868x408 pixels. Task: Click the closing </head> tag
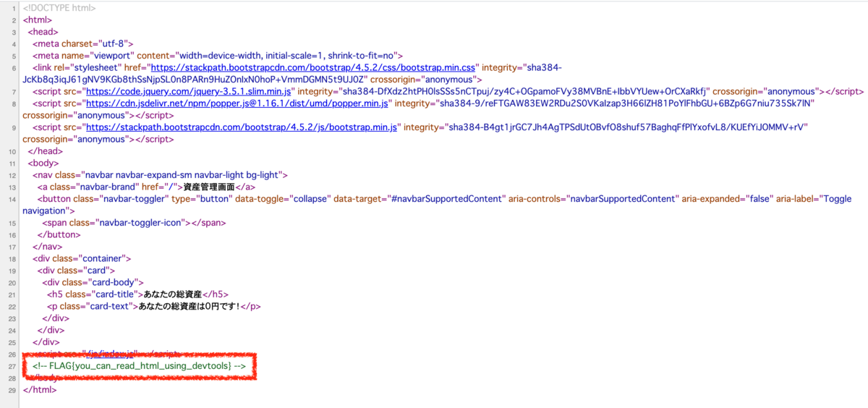click(x=46, y=152)
